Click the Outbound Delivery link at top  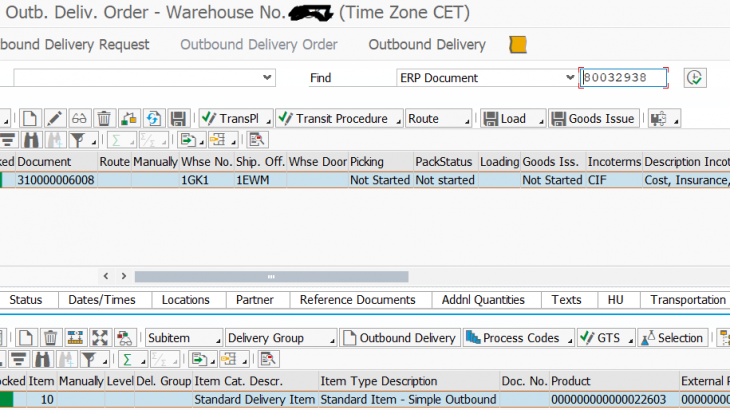pyautogui.click(x=427, y=45)
